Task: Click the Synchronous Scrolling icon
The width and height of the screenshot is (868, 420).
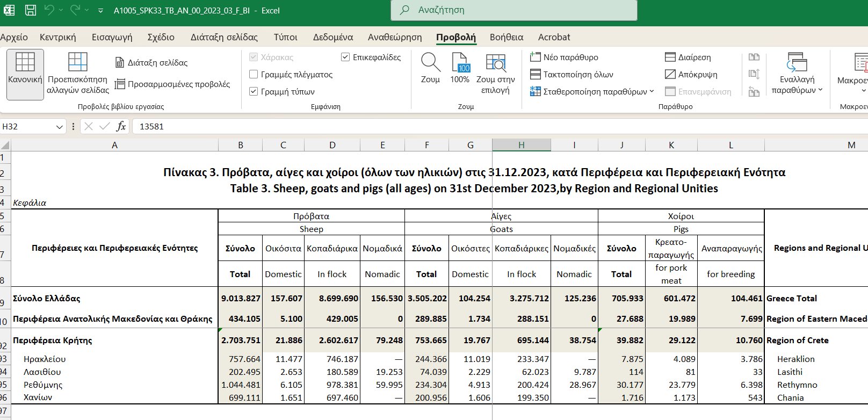Action: pos(754,74)
